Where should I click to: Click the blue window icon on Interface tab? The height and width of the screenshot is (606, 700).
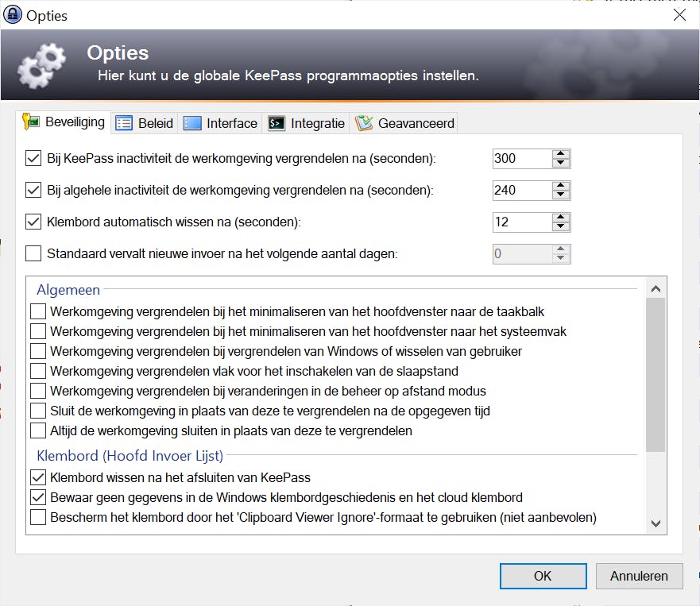[x=192, y=123]
